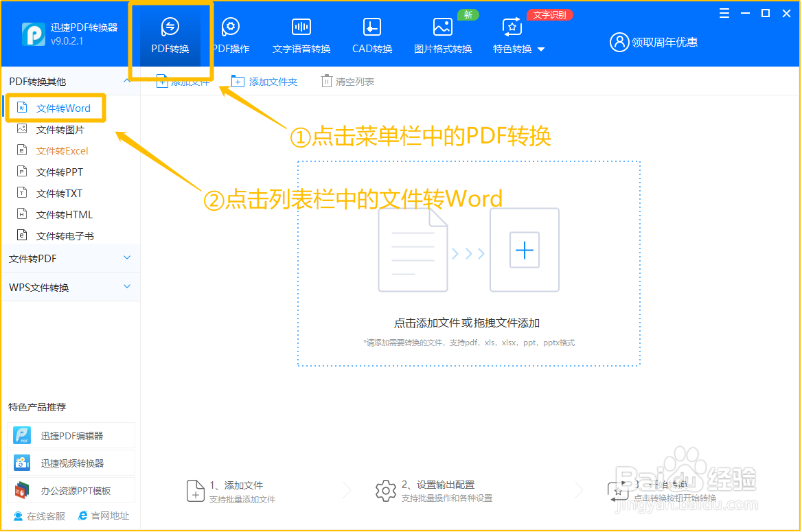The height and width of the screenshot is (532, 802).
Task: Open 办公资源PPT模板 recommendation
Action: (x=71, y=491)
